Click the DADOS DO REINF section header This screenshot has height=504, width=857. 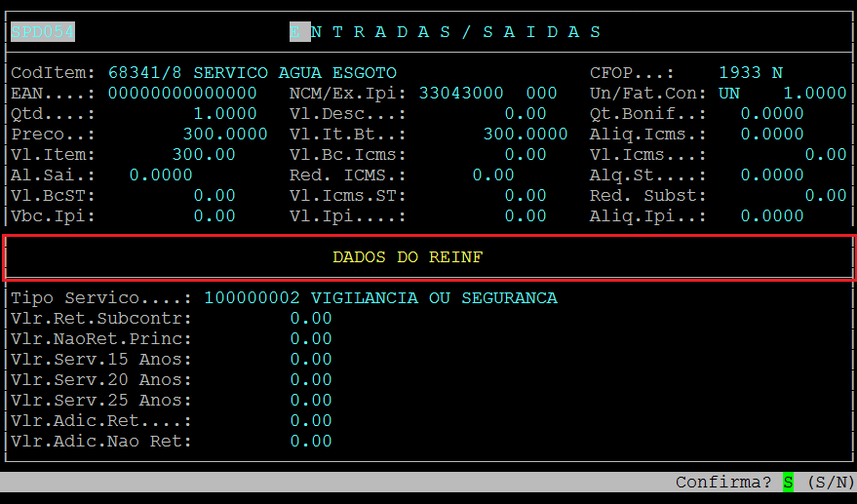point(408,257)
